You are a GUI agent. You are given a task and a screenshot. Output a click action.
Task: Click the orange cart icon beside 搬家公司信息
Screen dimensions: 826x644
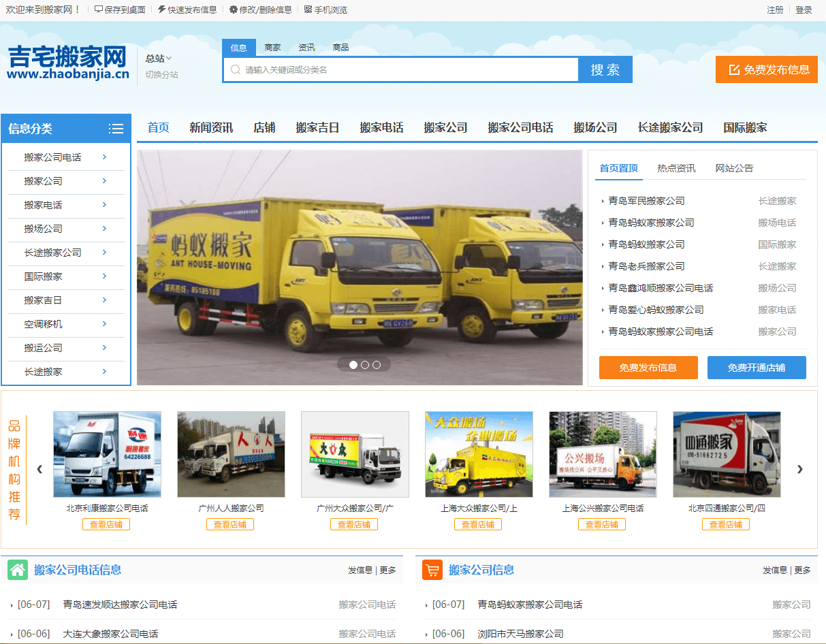click(432, 570)
